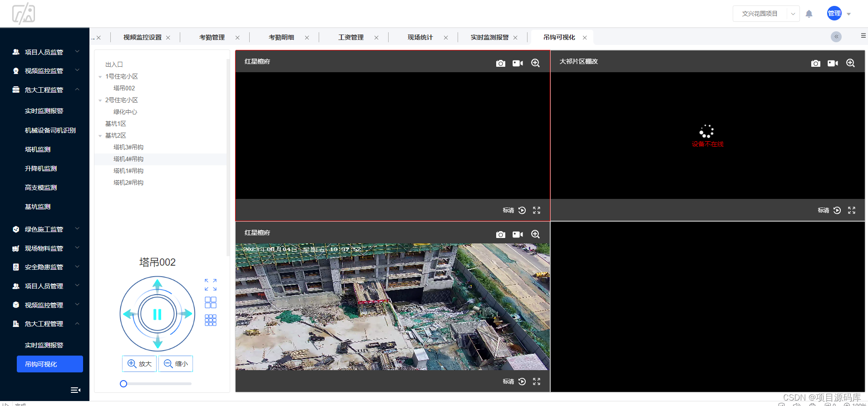This screenshot has height=406, width=868.
Task: Go fullscreen on the red-bordered 红星檀府 panel
Action: 537,210
